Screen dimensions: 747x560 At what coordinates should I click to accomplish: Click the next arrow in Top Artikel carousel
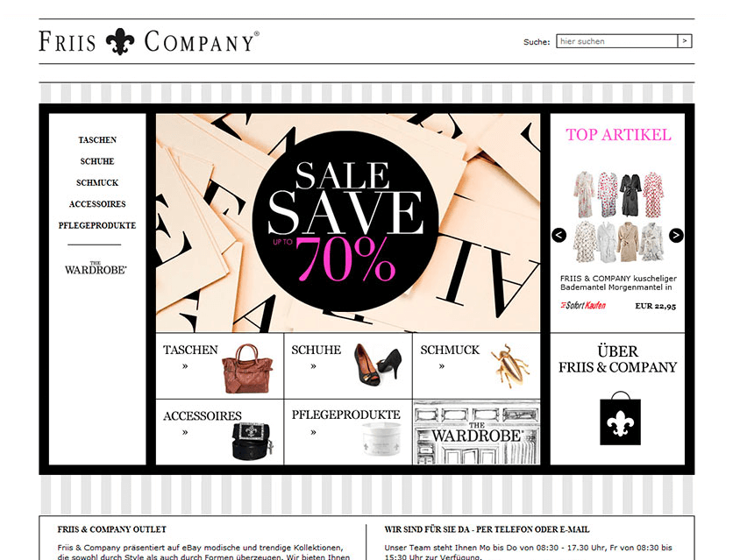pos(676,235)
